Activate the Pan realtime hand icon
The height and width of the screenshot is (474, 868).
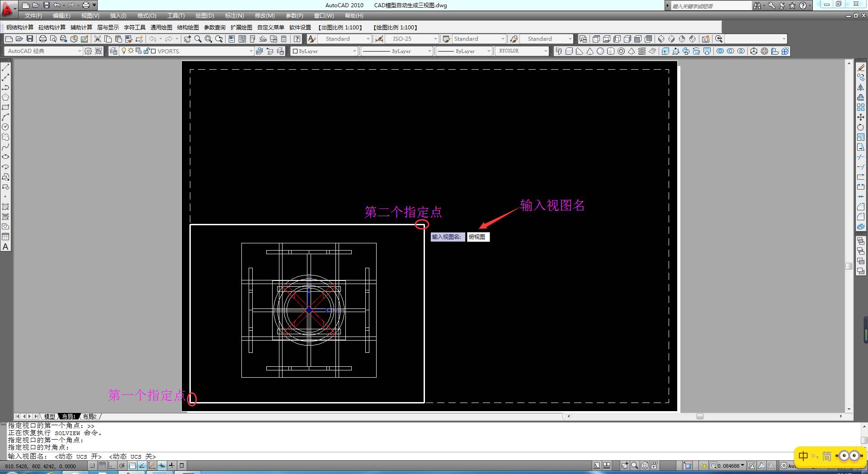(x=187, y=39)
